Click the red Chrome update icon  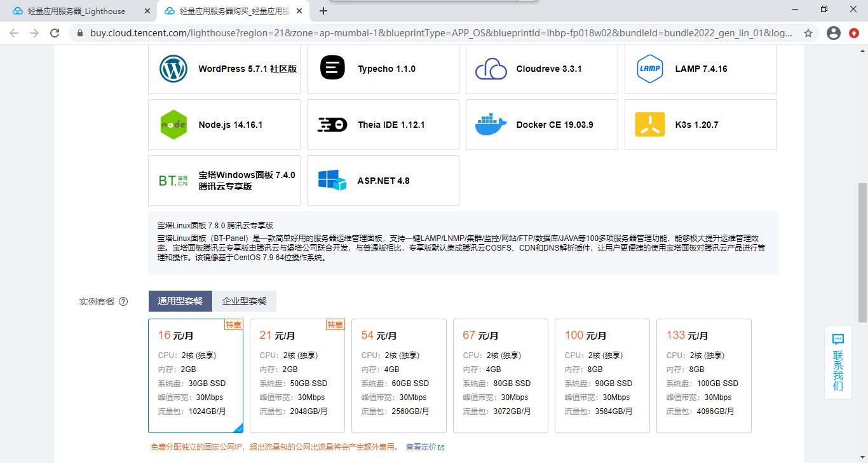coord(854,33)
